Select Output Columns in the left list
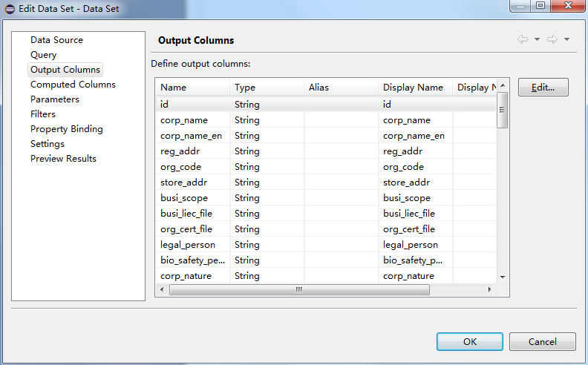This screenshot has width=588, height=365. (65, 70)
